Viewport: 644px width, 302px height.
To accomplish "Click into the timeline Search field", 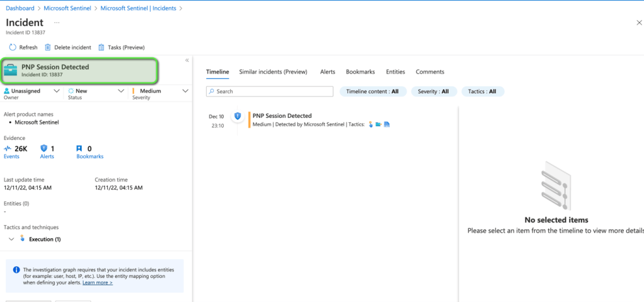I will pyautogui.click(x=270, y=91).
